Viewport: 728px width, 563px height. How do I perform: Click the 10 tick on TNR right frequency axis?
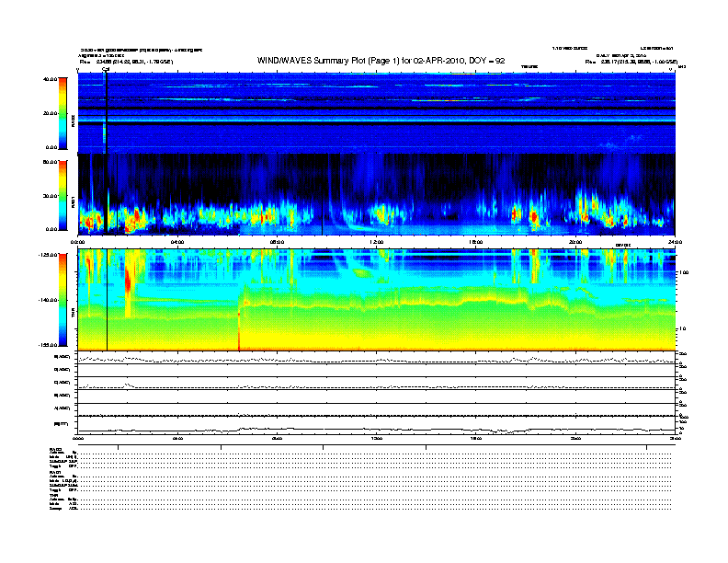(x=682, y=328)
